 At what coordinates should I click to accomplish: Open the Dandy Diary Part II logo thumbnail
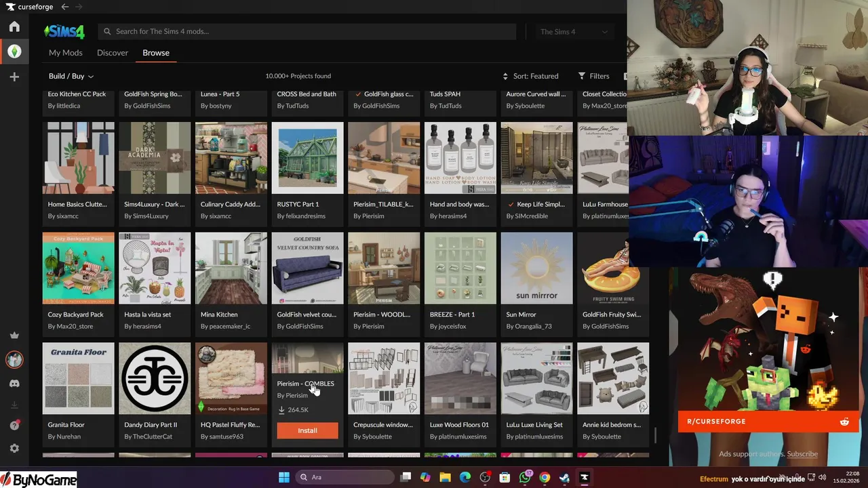(x=155, y=378)
